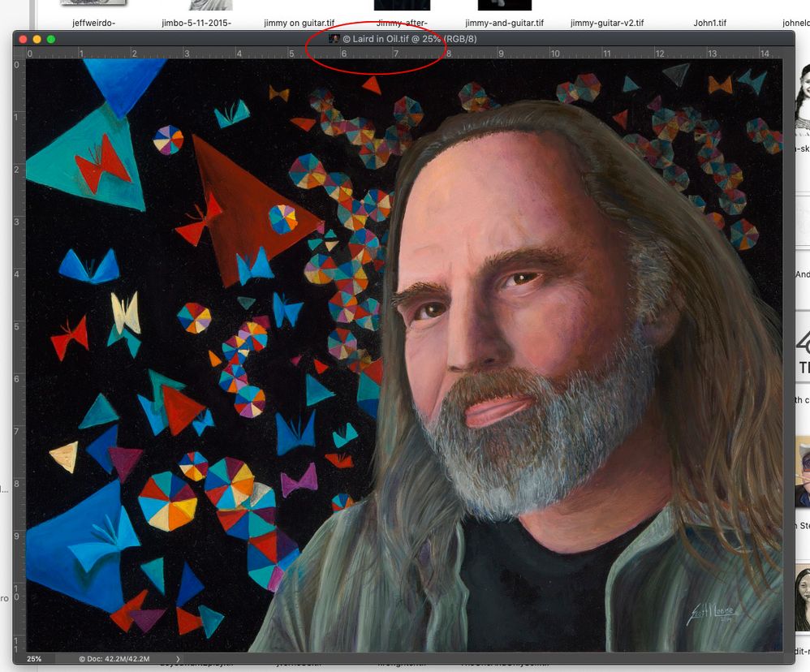The image size is (810, 672).
Task: Click the document thumbnail icon in title bar
Action: 334,39
